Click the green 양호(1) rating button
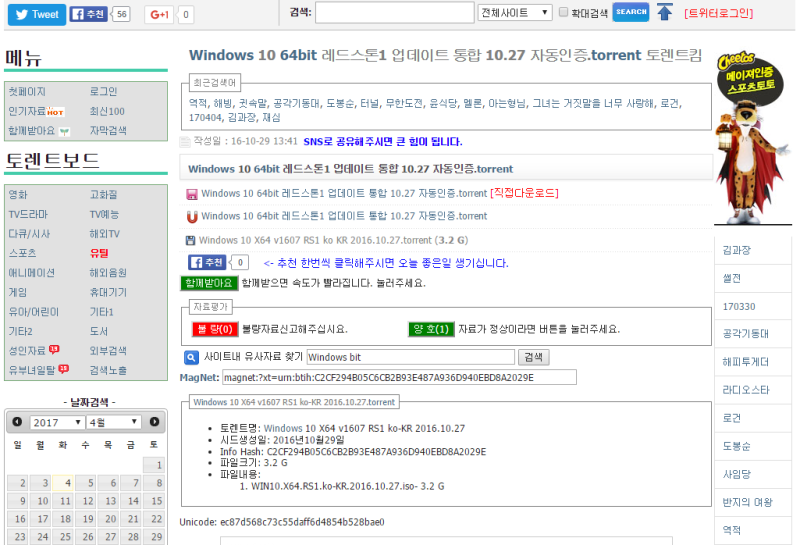The width and height of the screenshot is (800, 545). [431, 330]
